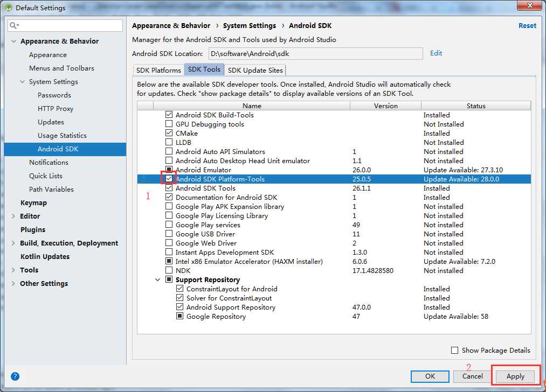Image resolution: width=546 pixels, height=392 pixels.
Task: Collapse Appearance & Behavior tree node
Action: (x=13, y=41)
